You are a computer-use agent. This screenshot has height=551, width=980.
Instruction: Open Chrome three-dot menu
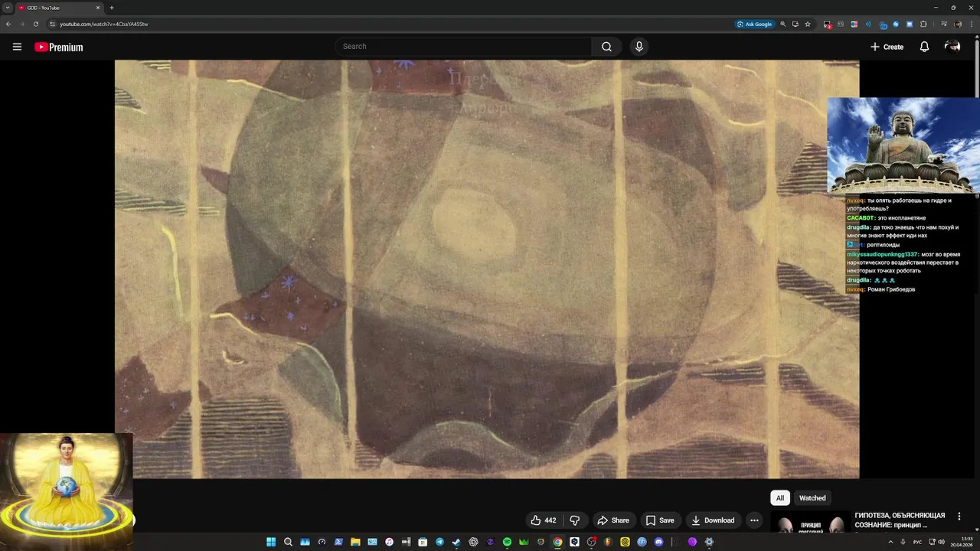(972, 24)
